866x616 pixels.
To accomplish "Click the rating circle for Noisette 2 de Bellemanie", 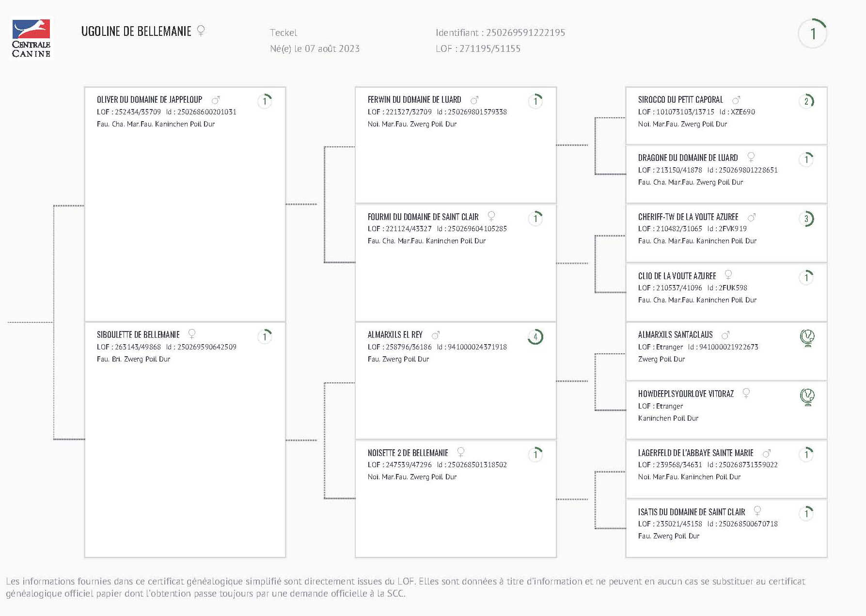I will [535, 454].
